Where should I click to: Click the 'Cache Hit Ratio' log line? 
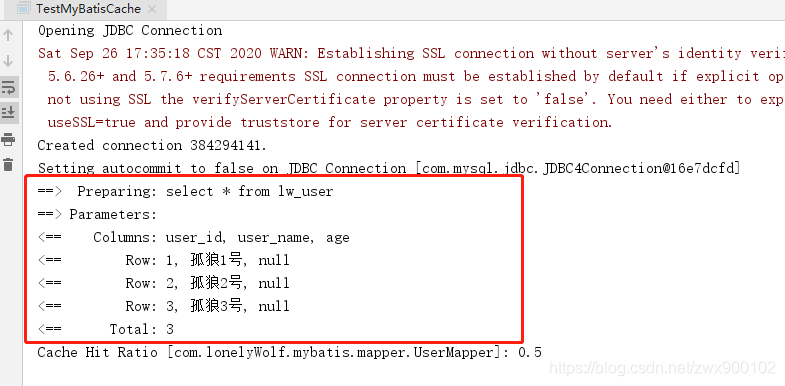pyautogui.click(x=289, y=352)
